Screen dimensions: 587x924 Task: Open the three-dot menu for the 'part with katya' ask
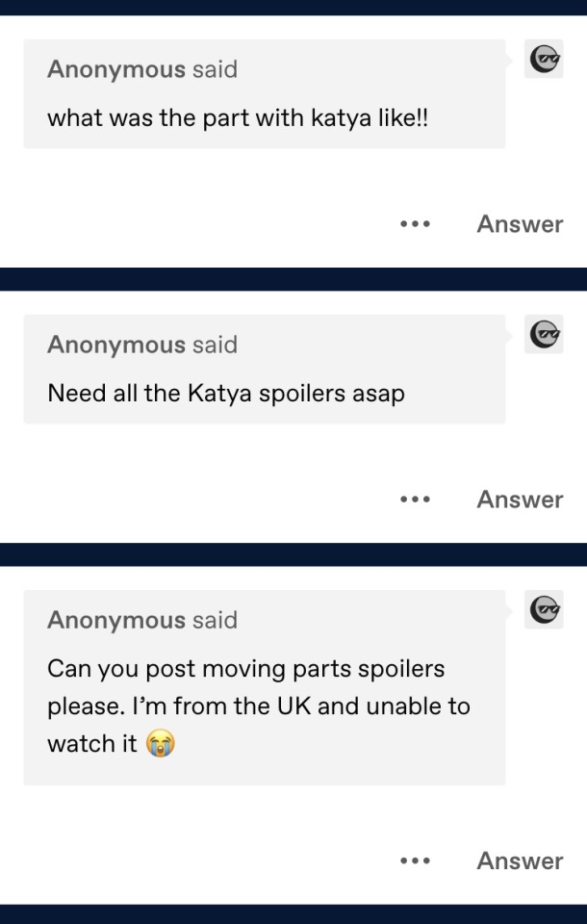[415, 224]
